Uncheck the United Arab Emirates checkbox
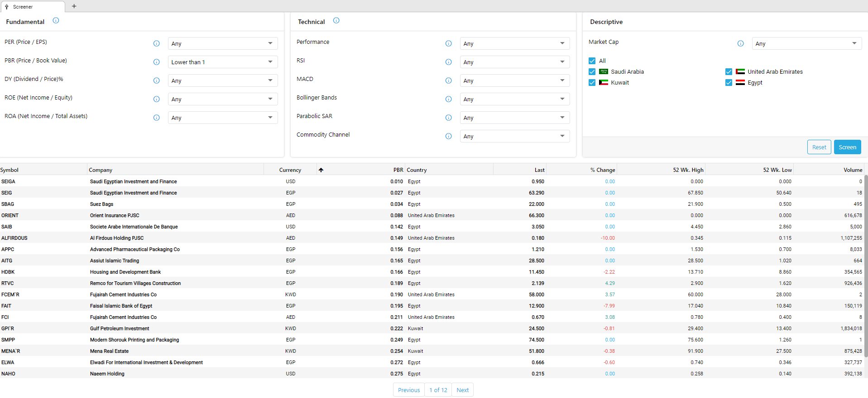Screen dimensions: 868x398 729,71
